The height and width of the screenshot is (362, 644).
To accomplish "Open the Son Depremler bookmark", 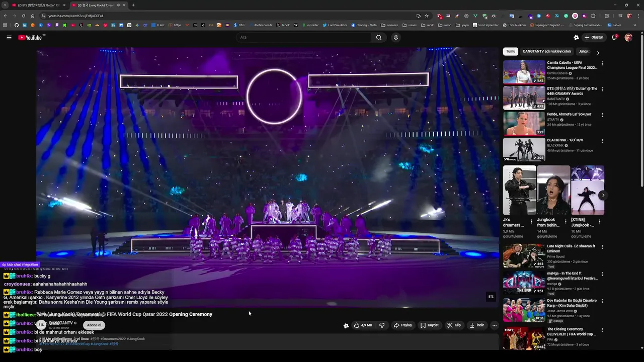I will click(486, 25).
